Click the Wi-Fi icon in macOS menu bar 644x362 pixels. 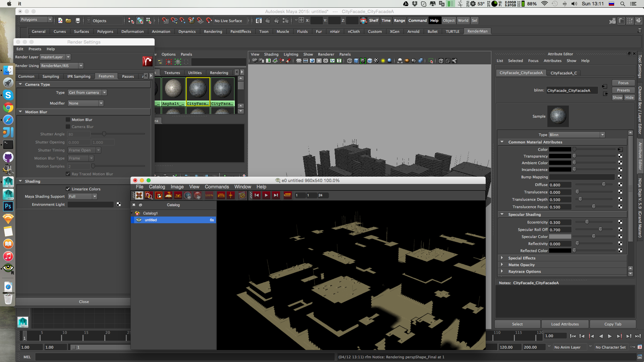coord(545,4)
